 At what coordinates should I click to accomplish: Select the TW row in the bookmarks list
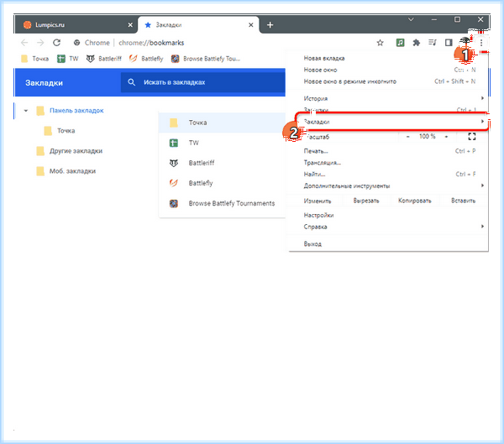coord(222,143)
